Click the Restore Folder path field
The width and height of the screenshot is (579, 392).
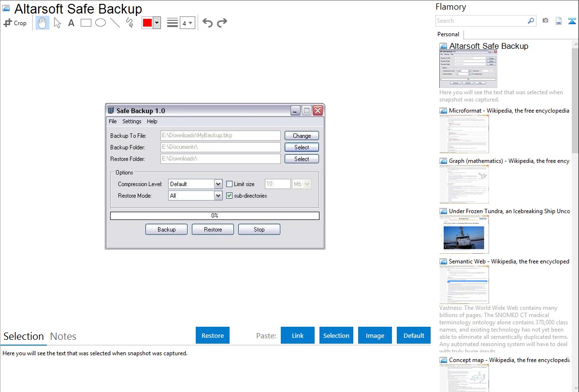point(220,159)
